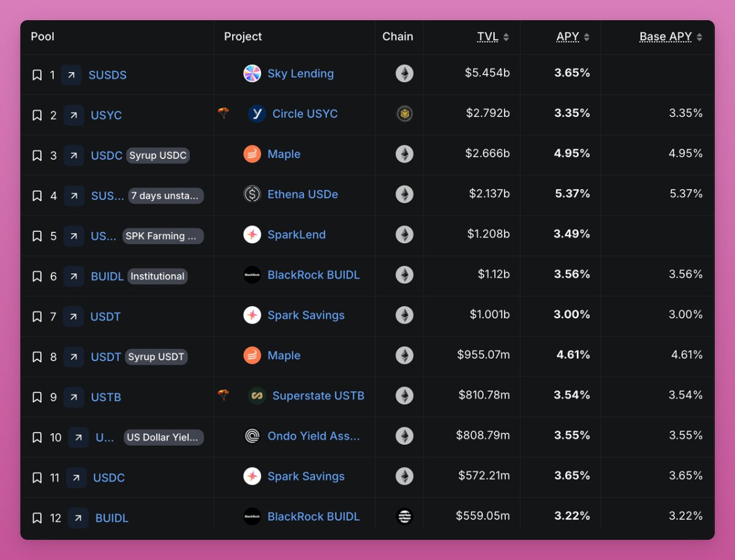This screenshot has height=560, width=735.
Task: Click the Institutional tag on BUIDL pool
Action: pos(157,276)
